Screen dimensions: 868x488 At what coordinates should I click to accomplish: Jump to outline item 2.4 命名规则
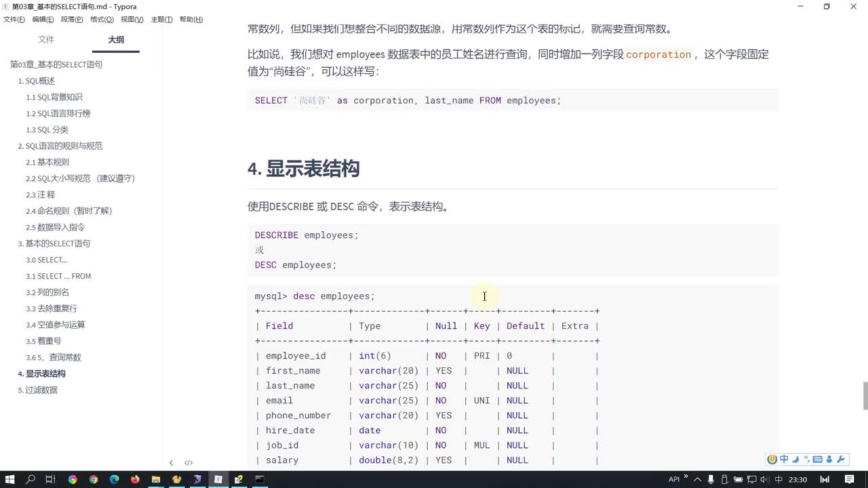tap(69, 211)
